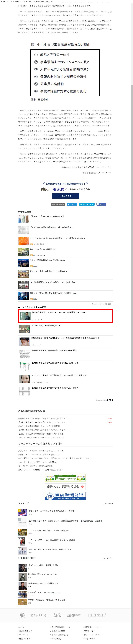Open the 繊研メルマガ banner

pyautogui.click(x=65, y=486)
